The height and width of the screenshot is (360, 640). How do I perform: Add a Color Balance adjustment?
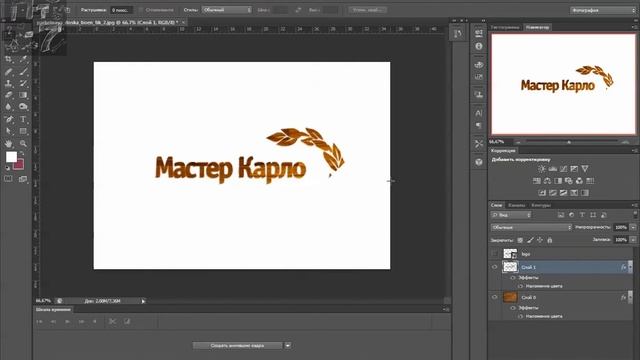pyautogui.click(x=547, y=181)
